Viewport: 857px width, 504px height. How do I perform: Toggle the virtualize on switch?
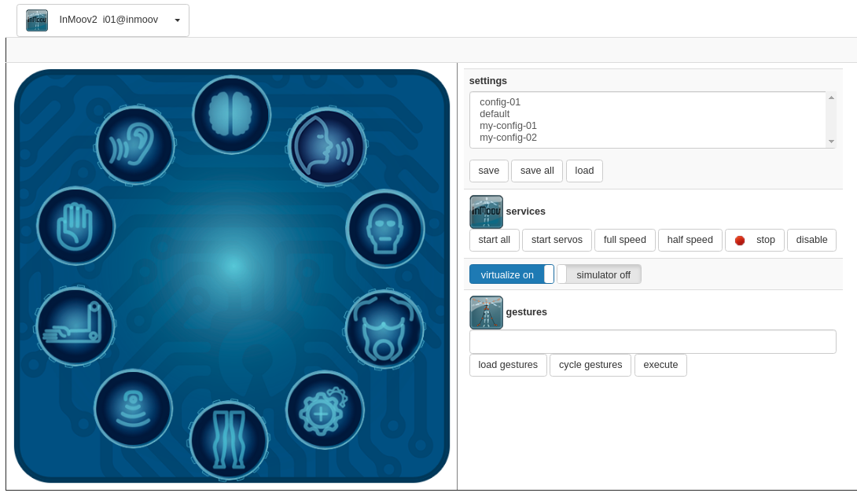[x=512, y=274]
